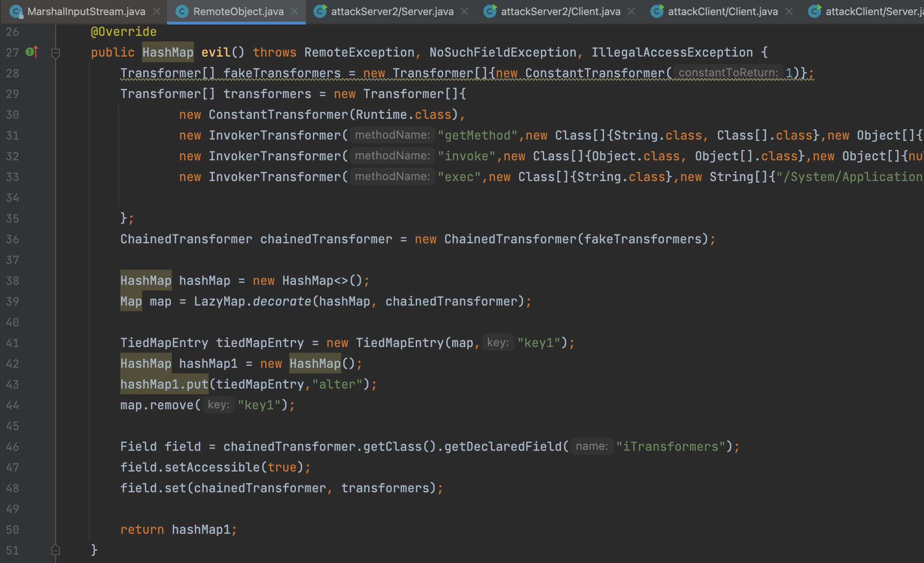Click MarshalInputStream.java class file icon
This screenshot has width=924, height=563.
tap(16, 11)
